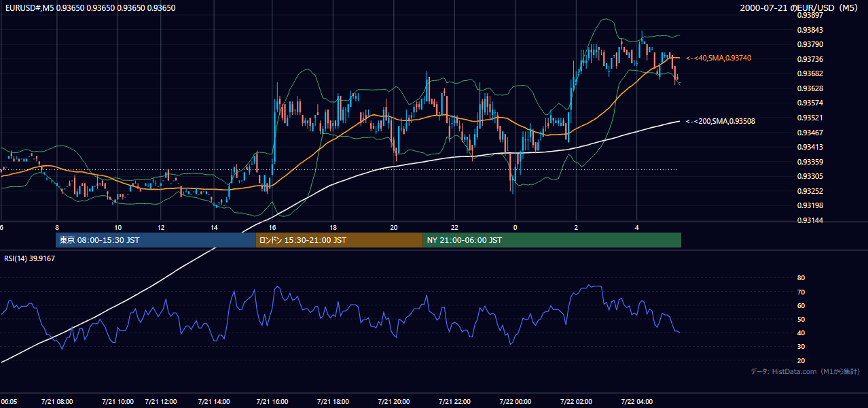Click the Tokyo 08:00-15:30 JST session bar
Image resolution: width=868 pixels, height=408 pixels.
click(156, 240)
